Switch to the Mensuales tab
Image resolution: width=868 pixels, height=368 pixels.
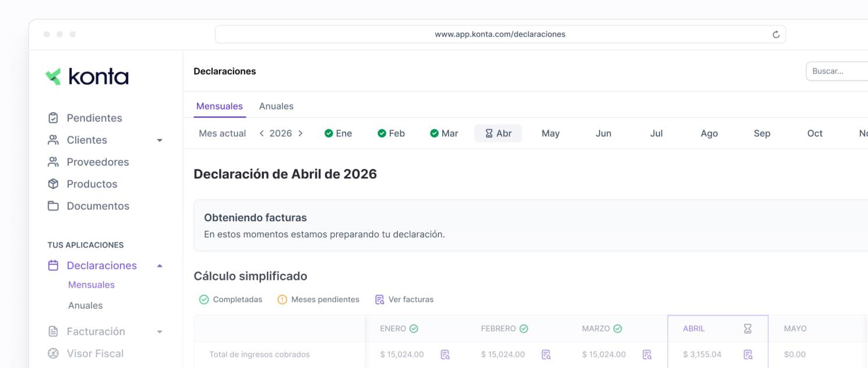point(220,106)
